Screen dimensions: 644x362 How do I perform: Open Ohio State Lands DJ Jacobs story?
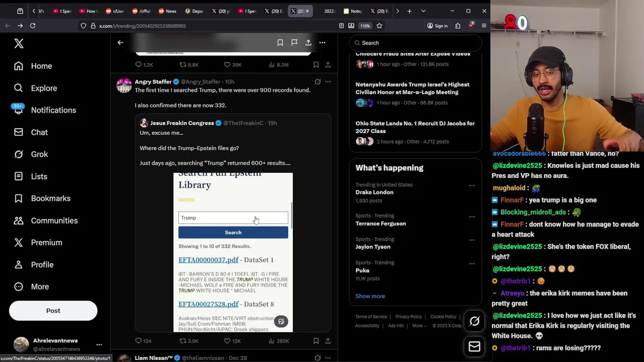(x=415, y=127)
